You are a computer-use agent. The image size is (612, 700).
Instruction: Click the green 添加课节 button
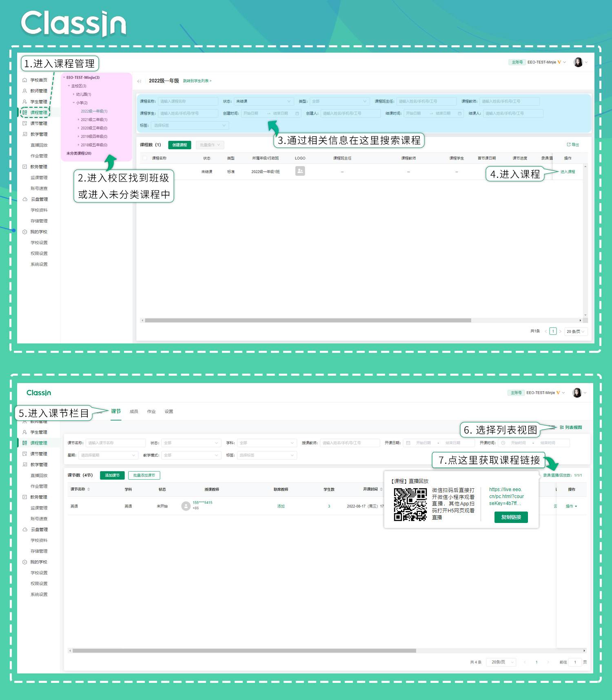tap(112, 475)
